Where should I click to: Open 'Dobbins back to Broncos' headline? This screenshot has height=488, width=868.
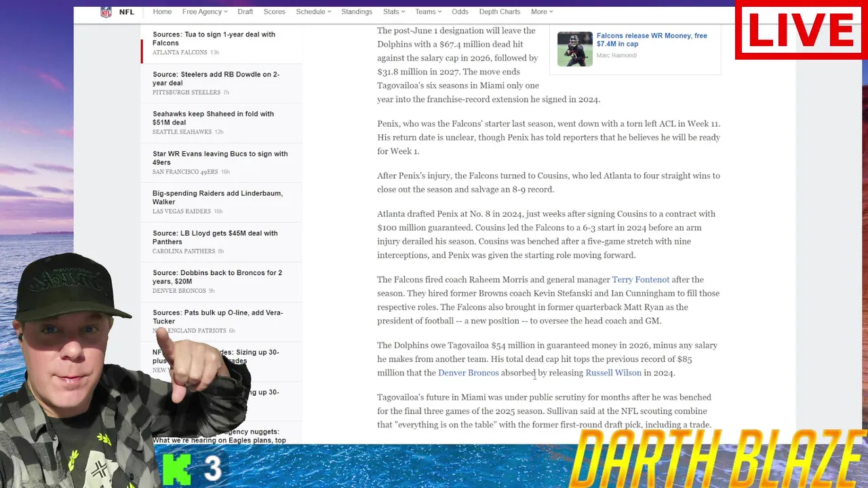coord(217,277)
